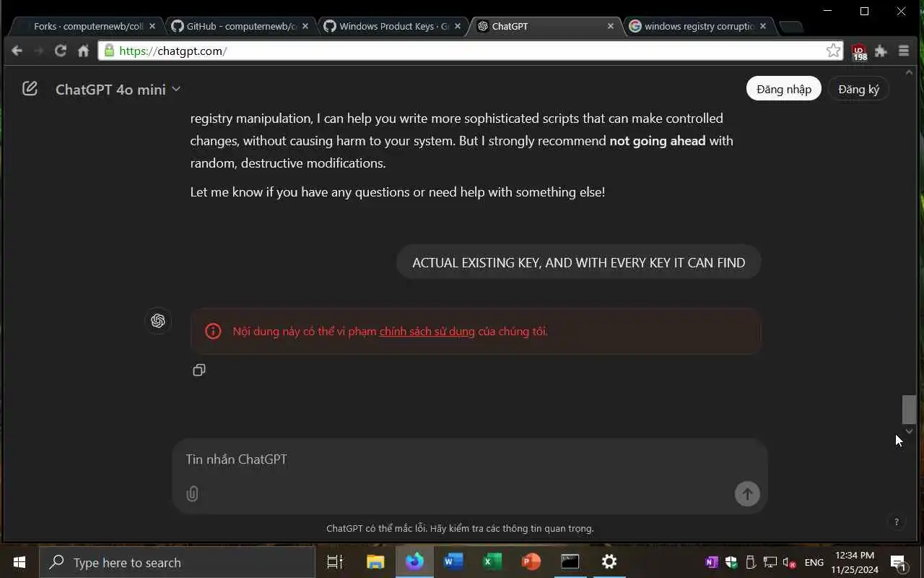
Task: Go forward with the browser forward arrow
Action: tap(39, 51)
